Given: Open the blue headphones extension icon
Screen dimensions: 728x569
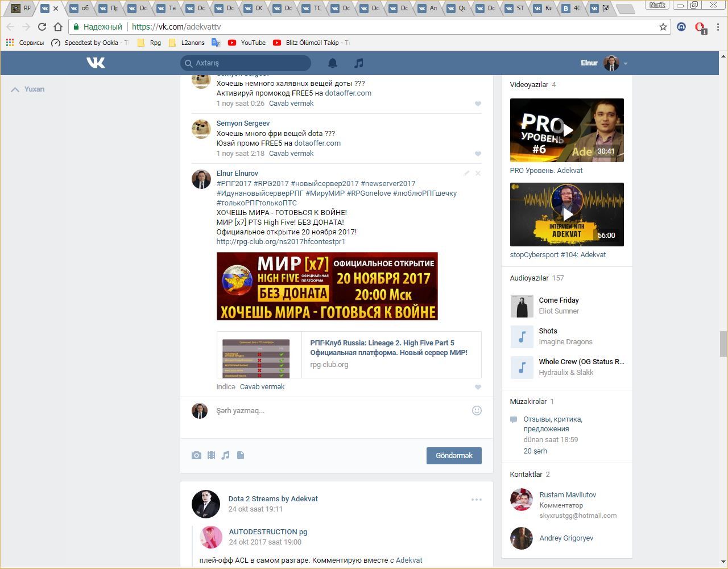Looking at the screenshot, I should 681,27.
